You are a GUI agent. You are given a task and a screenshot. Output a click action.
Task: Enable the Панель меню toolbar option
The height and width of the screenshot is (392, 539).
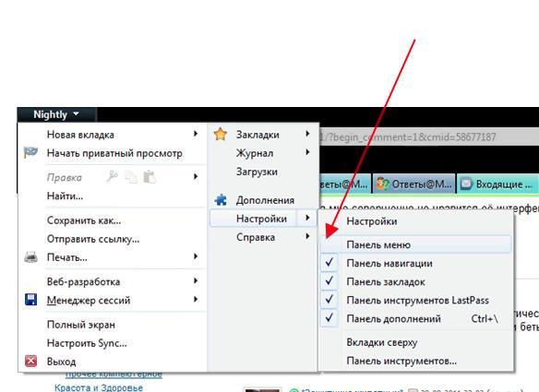point(416,244)
